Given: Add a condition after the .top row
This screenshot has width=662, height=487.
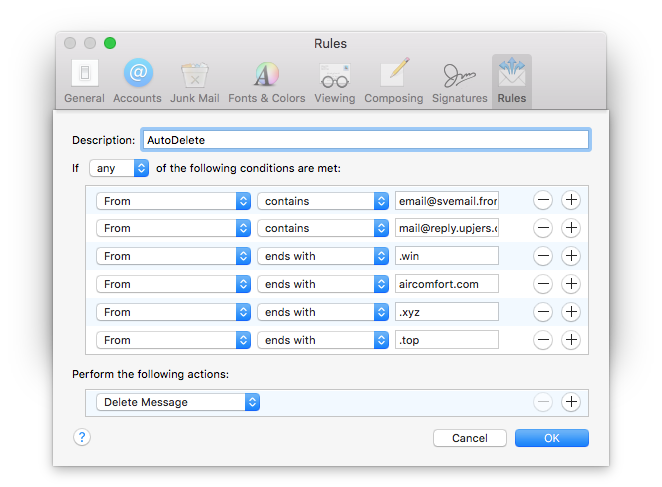Looking at the screenshot, I should [571, 340].
